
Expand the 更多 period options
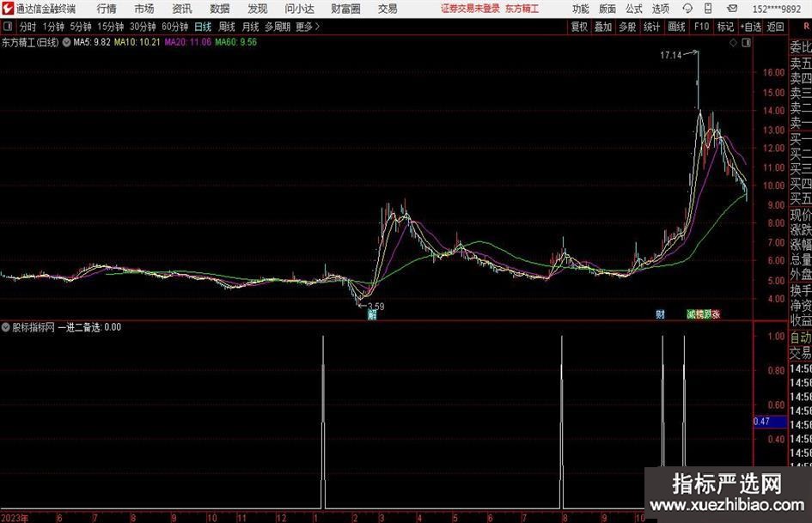coord(308,27)
